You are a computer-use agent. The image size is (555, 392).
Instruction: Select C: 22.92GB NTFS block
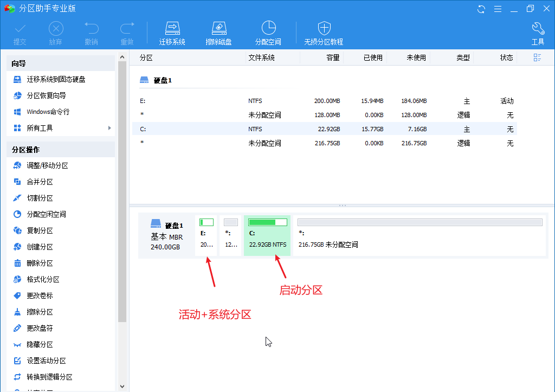[267, 235]
